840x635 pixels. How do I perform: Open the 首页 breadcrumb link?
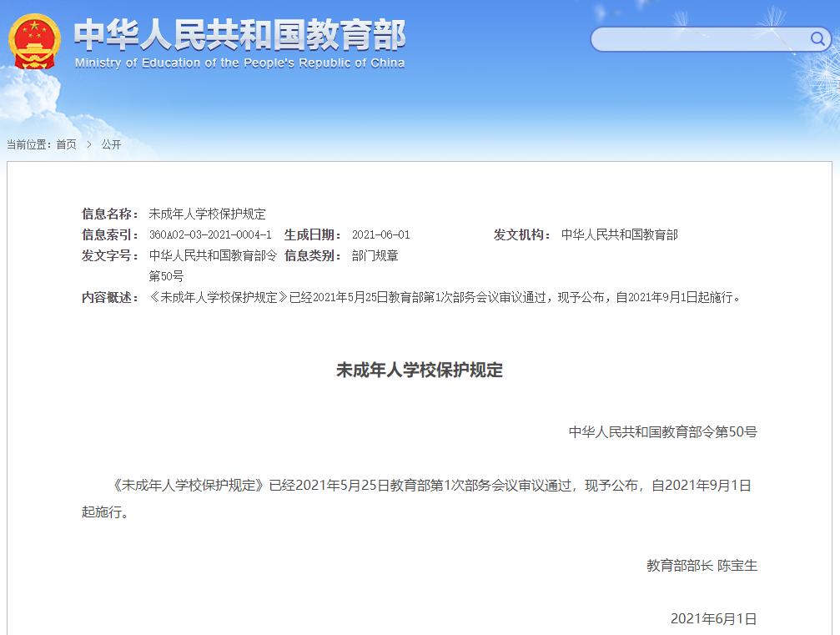point(67,144)
